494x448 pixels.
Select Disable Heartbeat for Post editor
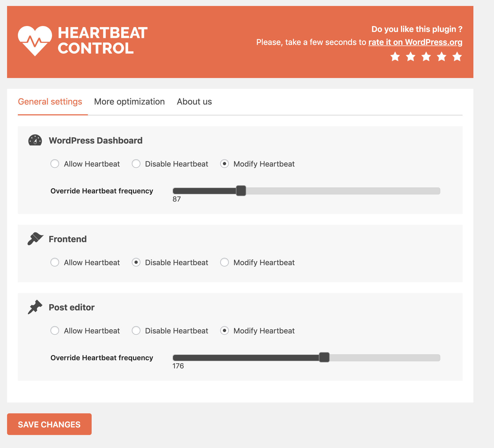click(x=136, y=330)
